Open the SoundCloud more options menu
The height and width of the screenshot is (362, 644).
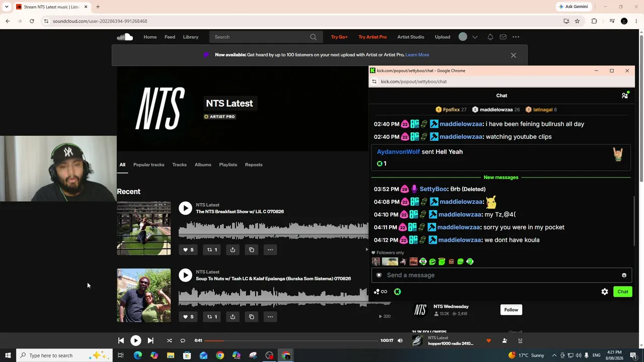click(516, 37)
